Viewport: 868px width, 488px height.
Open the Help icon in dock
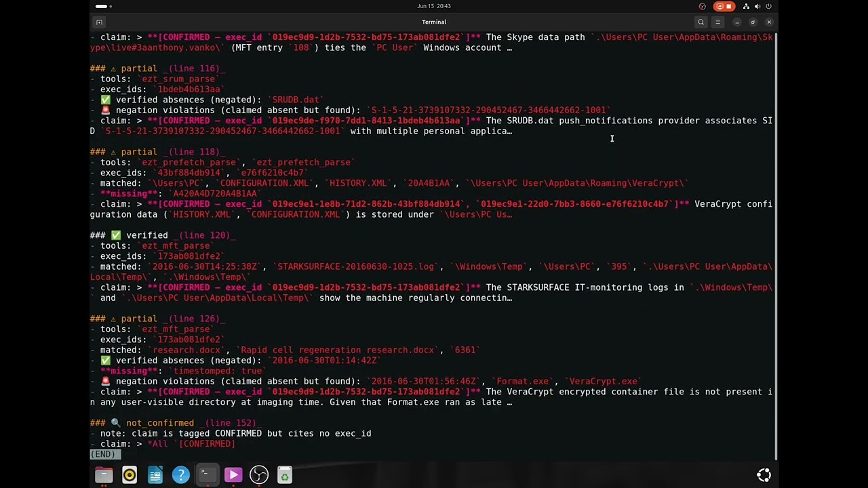(x=181, y=475)
